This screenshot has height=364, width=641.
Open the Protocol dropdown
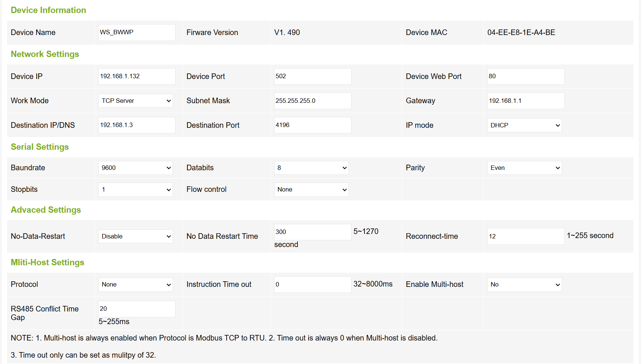click(x=135, y=284)
